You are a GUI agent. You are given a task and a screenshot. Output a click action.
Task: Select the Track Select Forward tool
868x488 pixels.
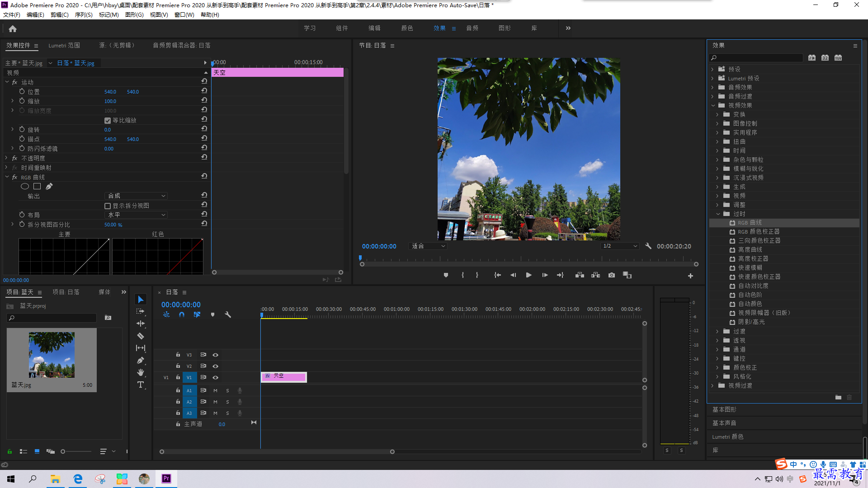pos(141,311)
